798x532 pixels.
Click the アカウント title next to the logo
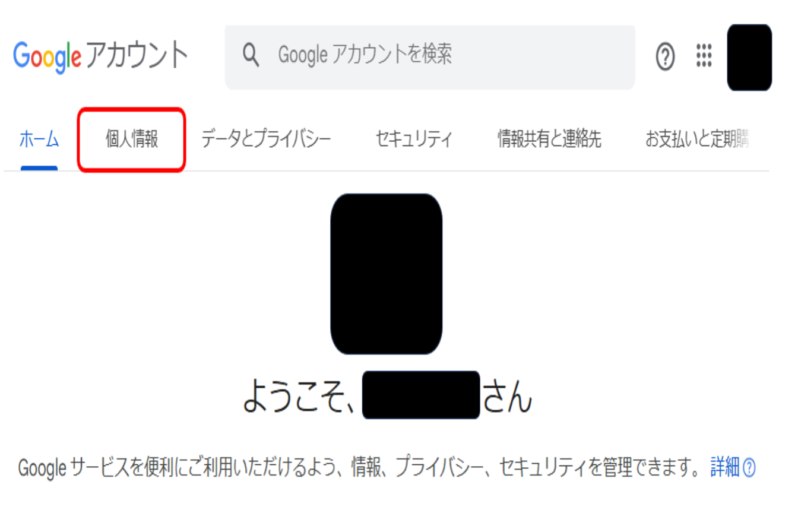[x=137, y=56]
